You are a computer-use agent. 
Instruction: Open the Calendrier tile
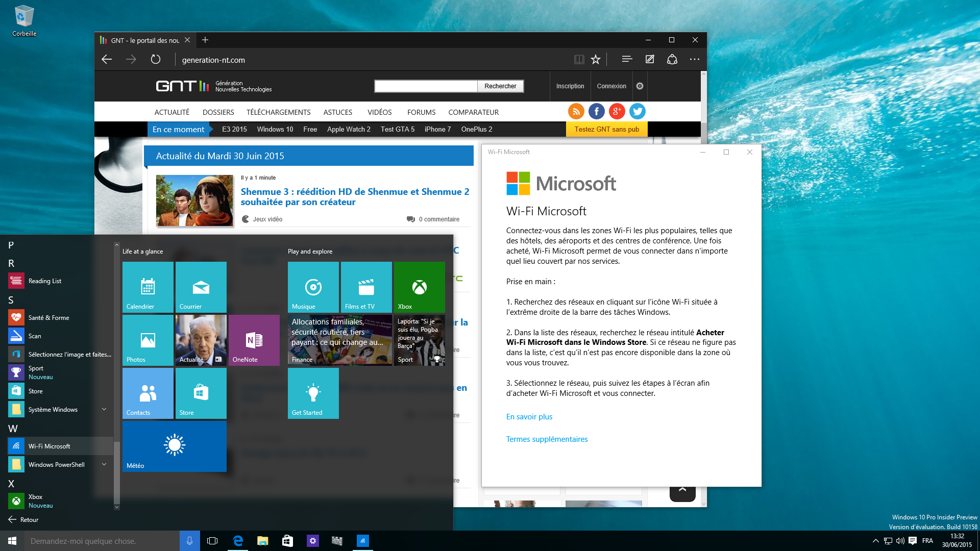click(x=148, y=287)
